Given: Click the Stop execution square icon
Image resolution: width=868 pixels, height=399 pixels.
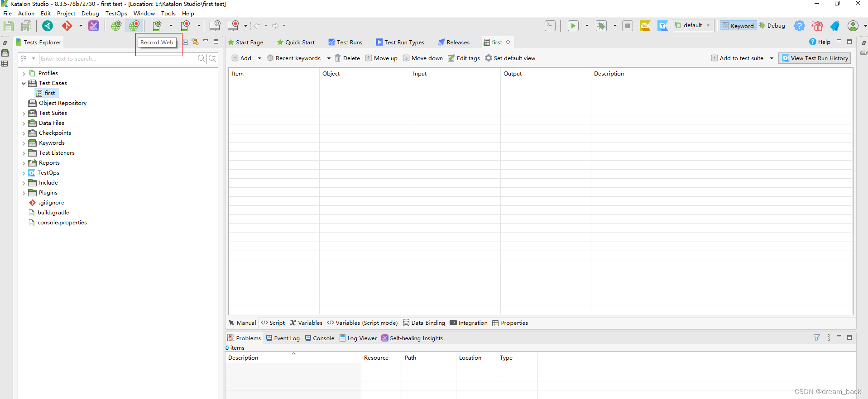Looking at the screenshot, I should point(628,26).
